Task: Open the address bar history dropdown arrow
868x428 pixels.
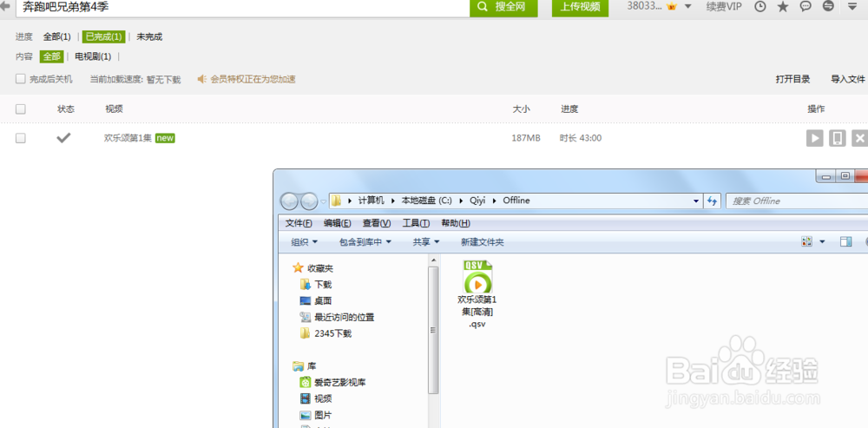Action: click(696, 201)
